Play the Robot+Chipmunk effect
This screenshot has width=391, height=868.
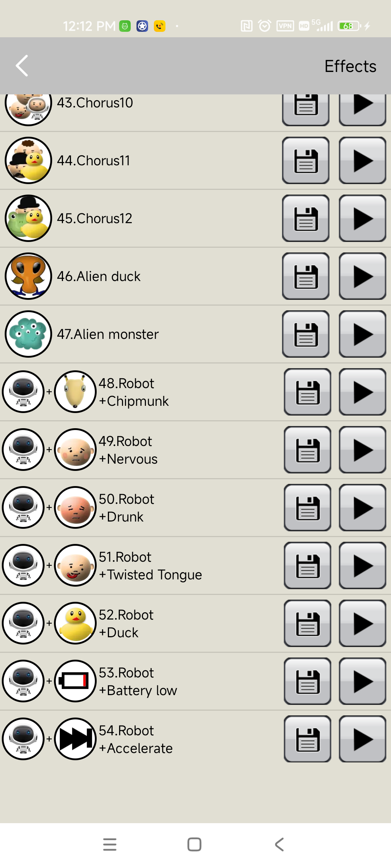click(x=362, y=392)
